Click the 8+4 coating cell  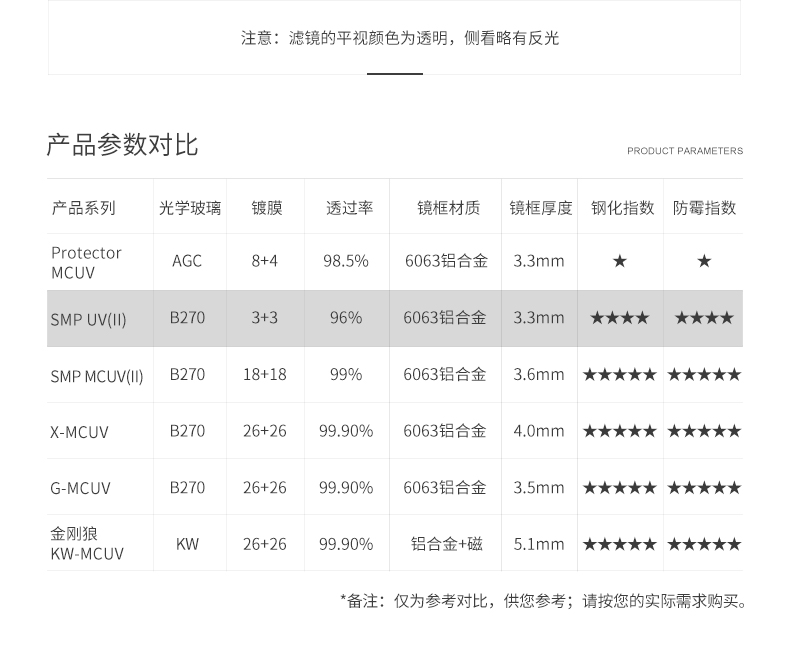265,261
